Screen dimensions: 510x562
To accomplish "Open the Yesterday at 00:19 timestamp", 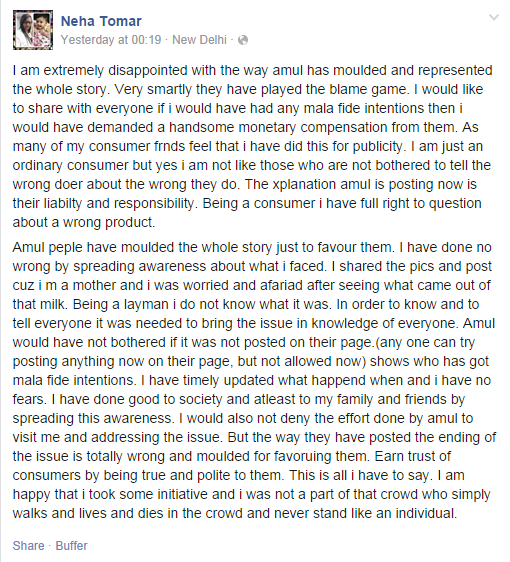I will (x=111, y=39).
